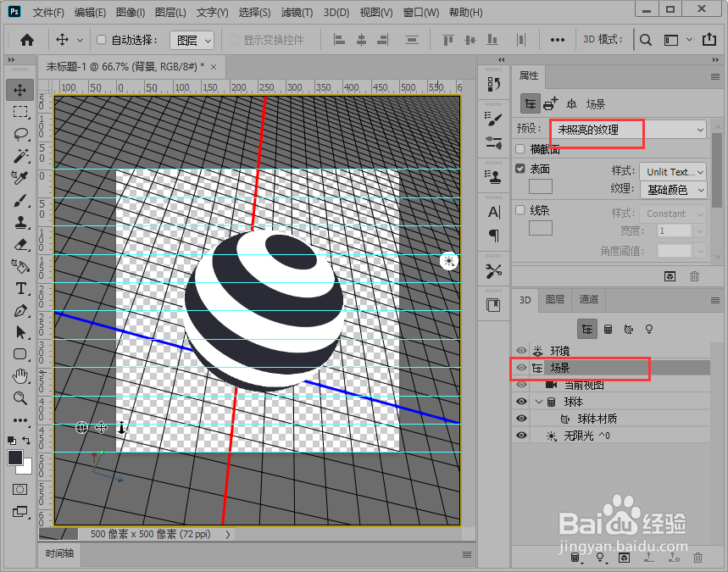Collapse the 球体 tree item
Viewport: 728px width, 572px height.
click(538, 402)
